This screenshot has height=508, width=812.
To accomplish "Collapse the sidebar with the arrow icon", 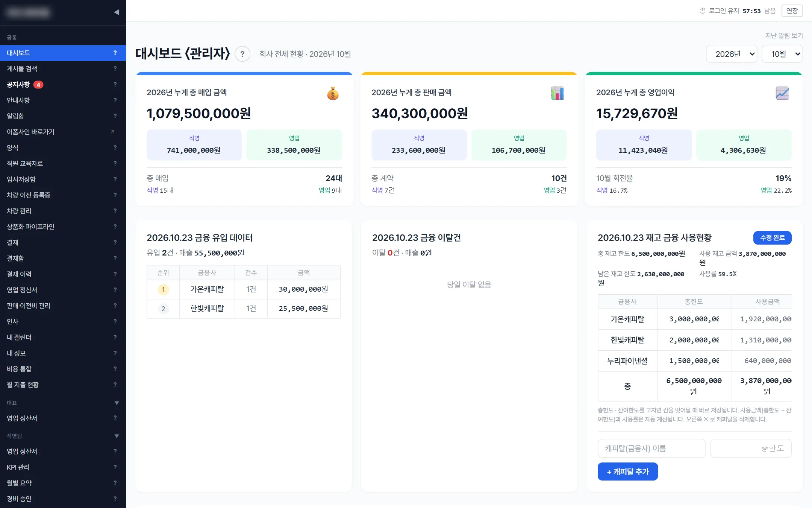I will tap(117, 12).
